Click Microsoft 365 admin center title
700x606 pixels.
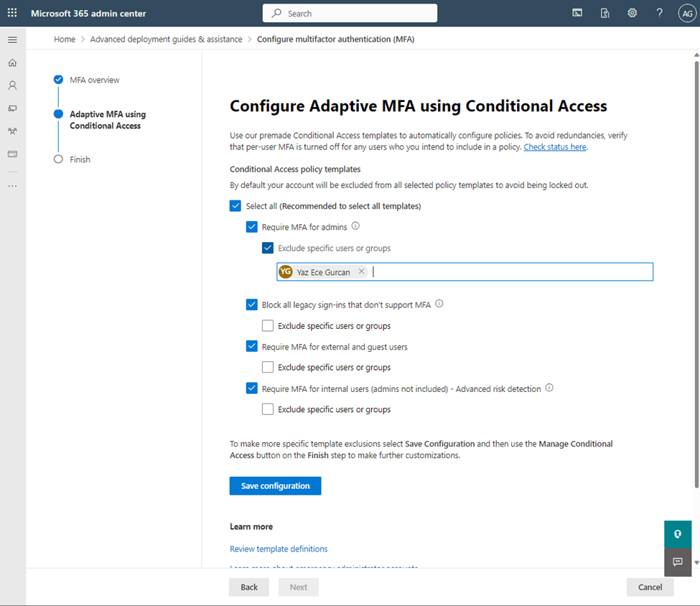pos(88,14)
